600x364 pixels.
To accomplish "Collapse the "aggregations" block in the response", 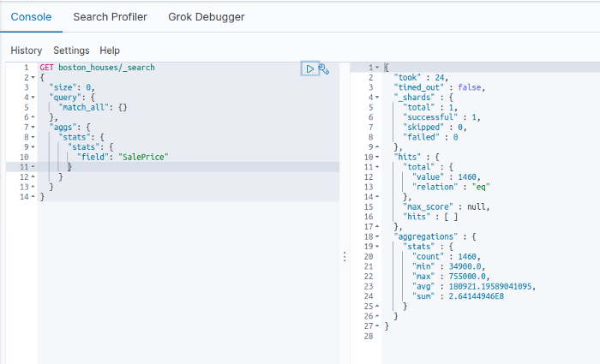I will point(377,236).
